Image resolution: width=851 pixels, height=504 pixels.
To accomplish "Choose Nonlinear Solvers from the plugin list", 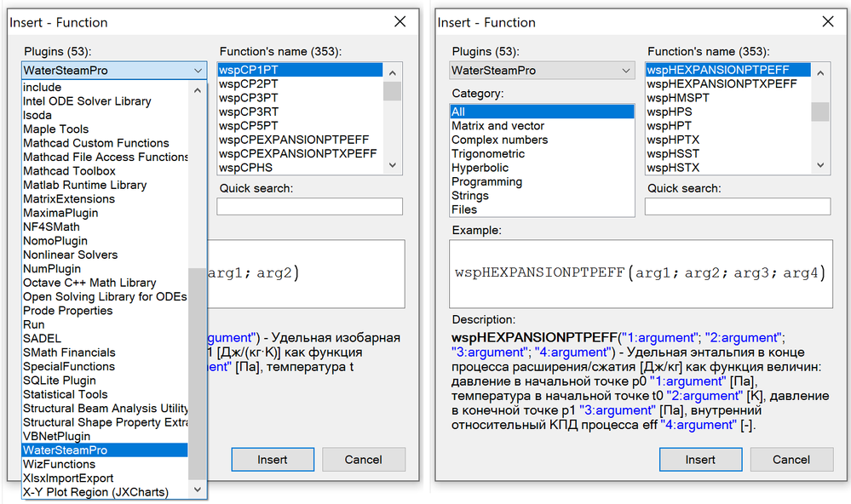I will (70, 255).
